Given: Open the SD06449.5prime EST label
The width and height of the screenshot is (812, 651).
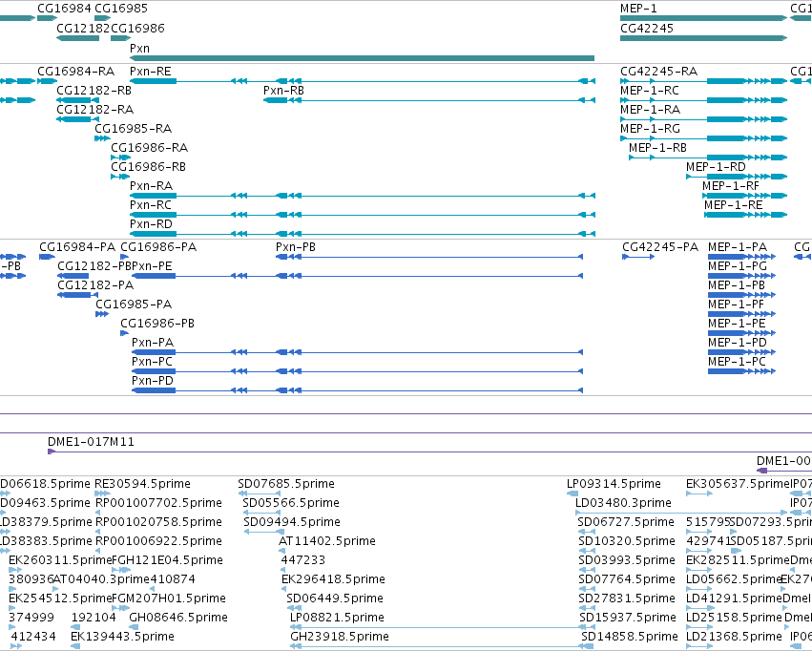Looking at the screenshot, I should tap(335, 598).
